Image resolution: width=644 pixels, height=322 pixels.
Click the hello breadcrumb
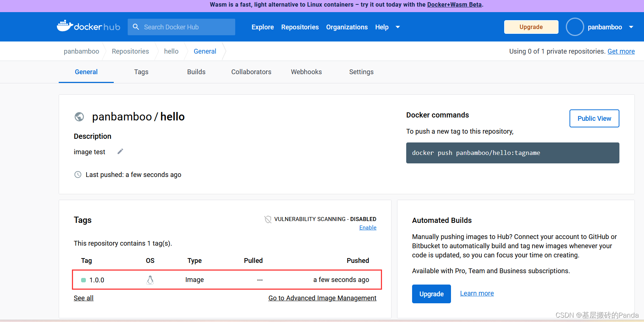point(171,51)
